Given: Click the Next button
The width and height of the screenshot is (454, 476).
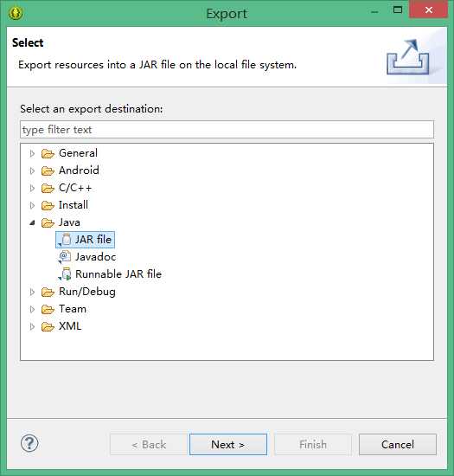Looking at the screenshot, I should [228, 445].
